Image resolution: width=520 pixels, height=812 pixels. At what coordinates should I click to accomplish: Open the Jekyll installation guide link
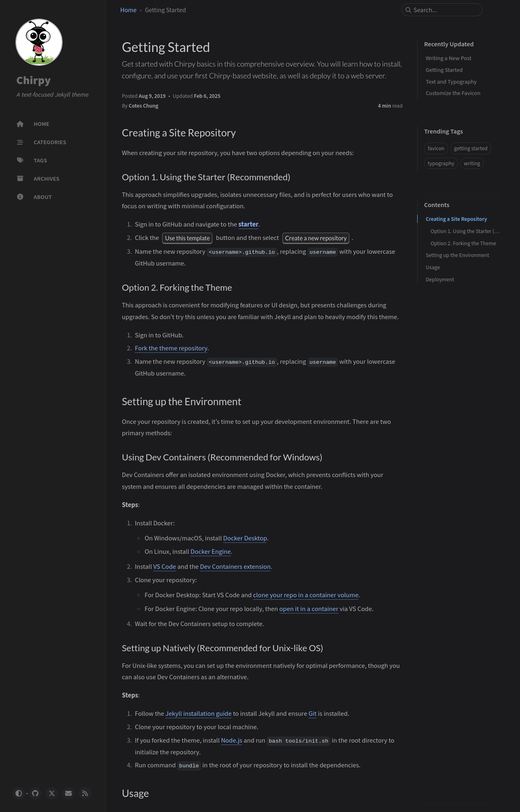[198, 714]
